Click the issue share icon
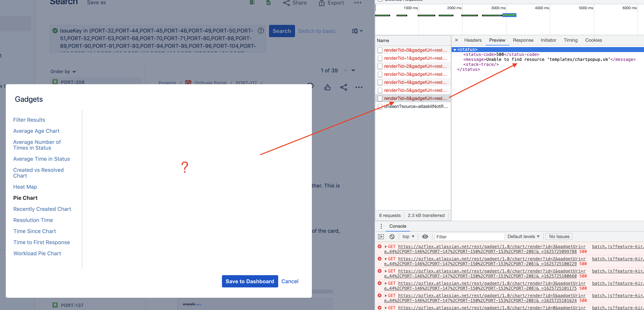 point(343,87)
